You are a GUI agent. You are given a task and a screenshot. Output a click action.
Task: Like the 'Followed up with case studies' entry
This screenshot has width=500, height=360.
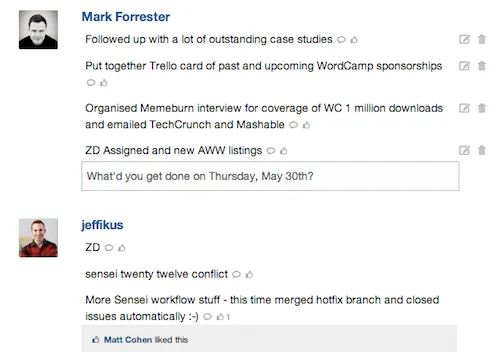tap(354, 40)
